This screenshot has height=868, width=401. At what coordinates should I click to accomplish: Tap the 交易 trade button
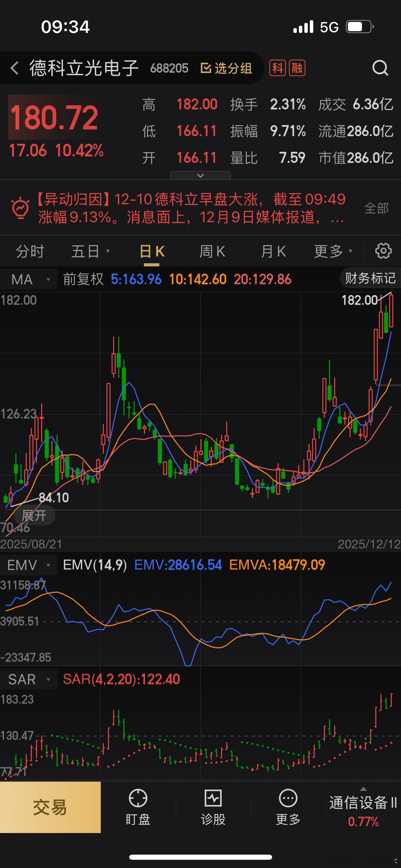pyautogui.click(x=50, y=807)
